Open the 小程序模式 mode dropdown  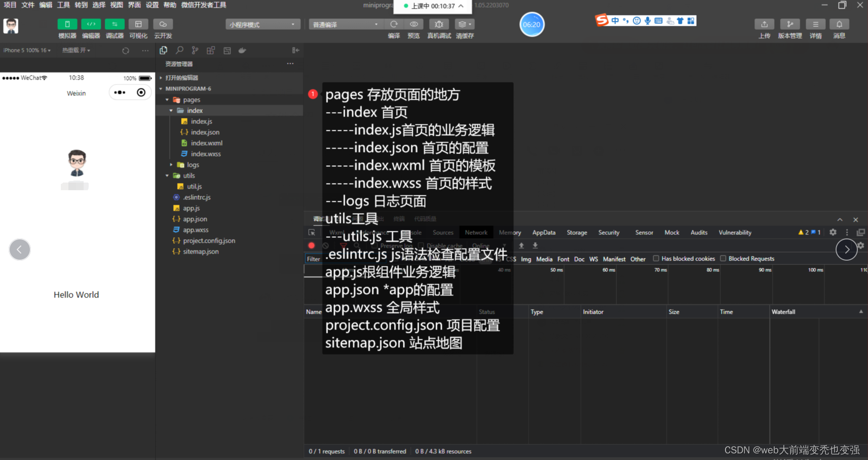click(262, 24)
